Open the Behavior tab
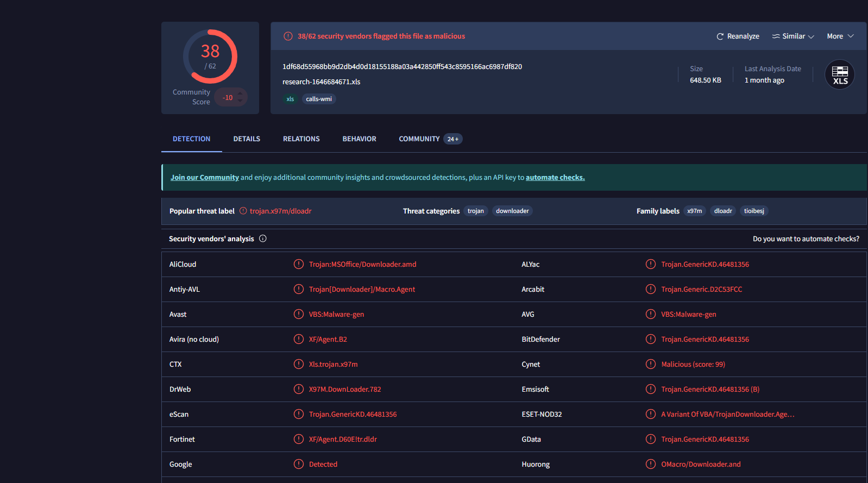 359,139
